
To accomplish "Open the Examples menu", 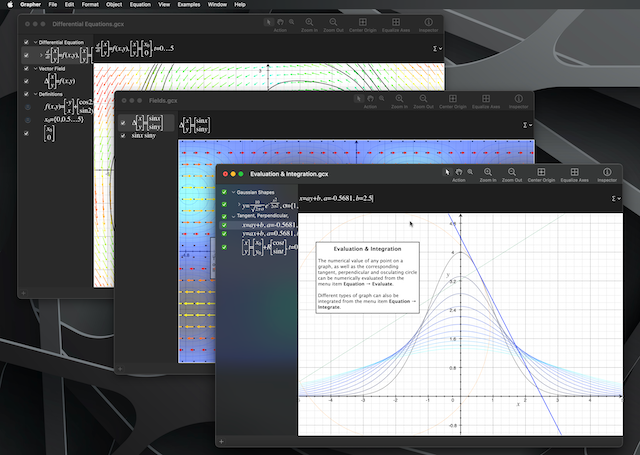I will (189, 4).
